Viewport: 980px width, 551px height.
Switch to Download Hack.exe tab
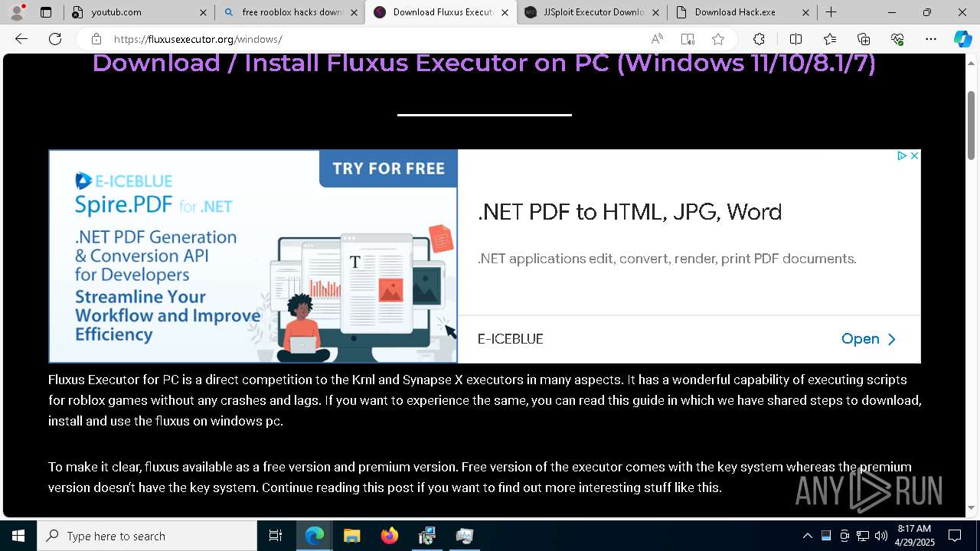[x=742, y=12]
